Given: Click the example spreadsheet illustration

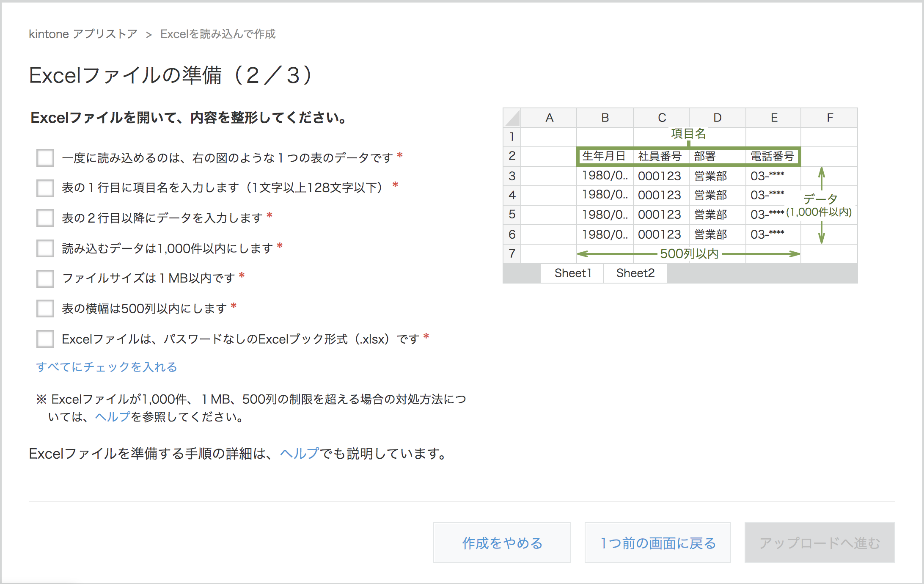Looking at the screenshot, I should click(x=680, y=196).
